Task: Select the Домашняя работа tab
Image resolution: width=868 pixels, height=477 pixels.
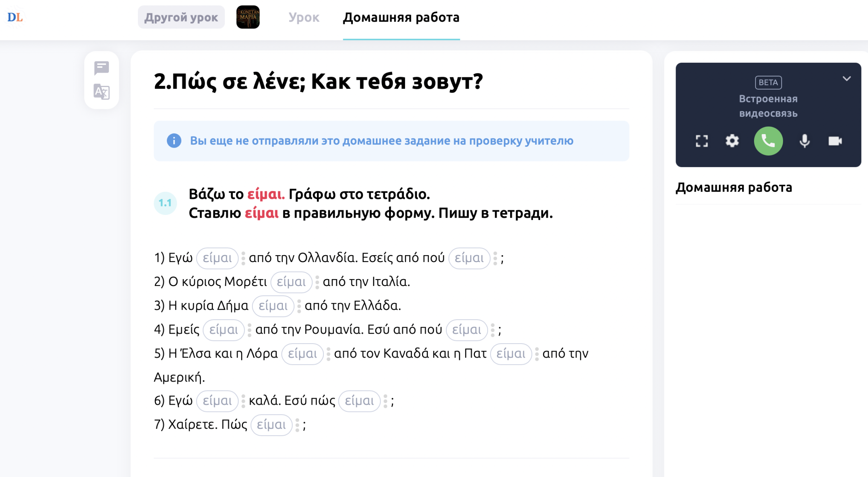Action: coord(401,17)
